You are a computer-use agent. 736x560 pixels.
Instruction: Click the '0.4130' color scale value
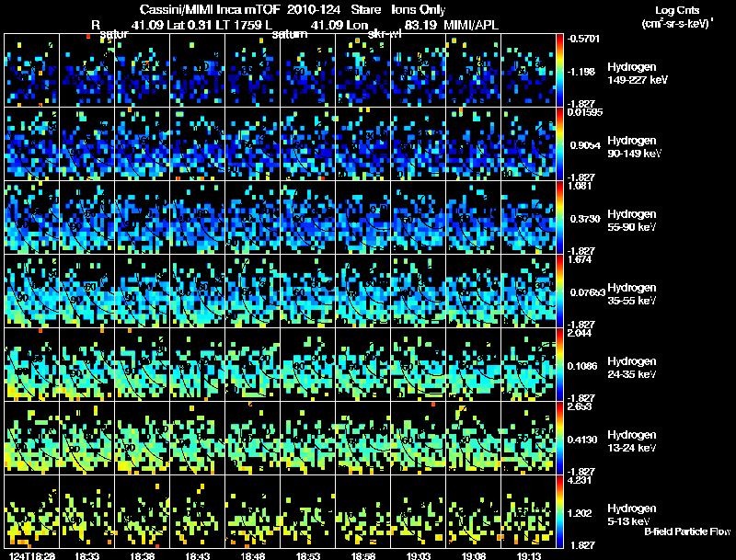click(582, 440)
